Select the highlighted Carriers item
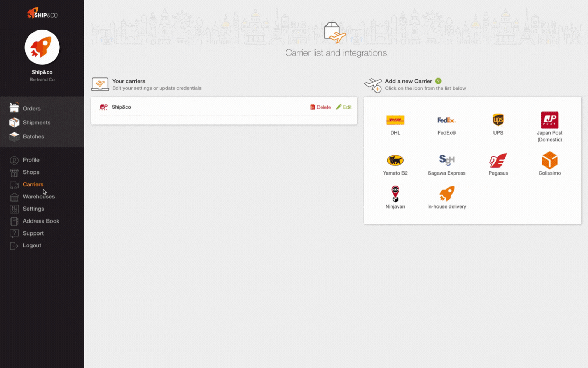588x368 pixels. (x=33, y=184)
